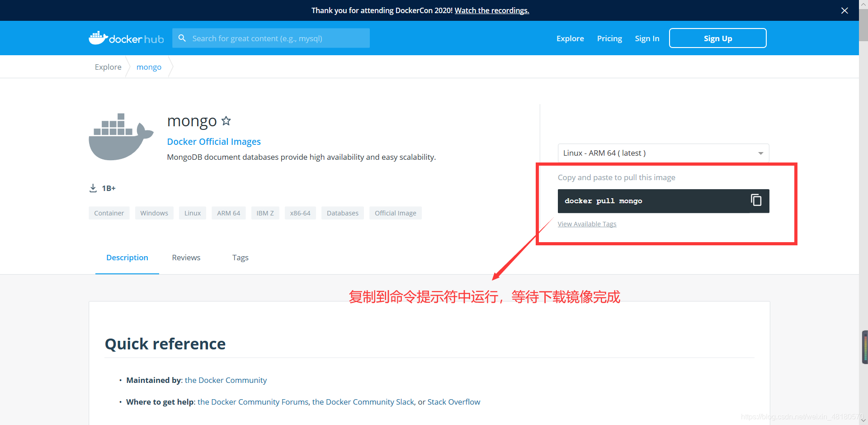
Task: Open the Pricing page
Action: tap(609, 38)
